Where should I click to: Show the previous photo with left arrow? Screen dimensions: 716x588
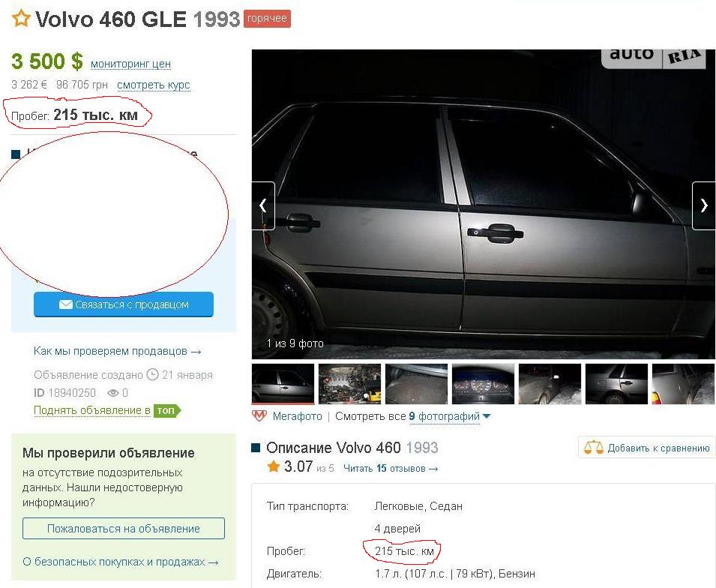(x=263, y=205)
